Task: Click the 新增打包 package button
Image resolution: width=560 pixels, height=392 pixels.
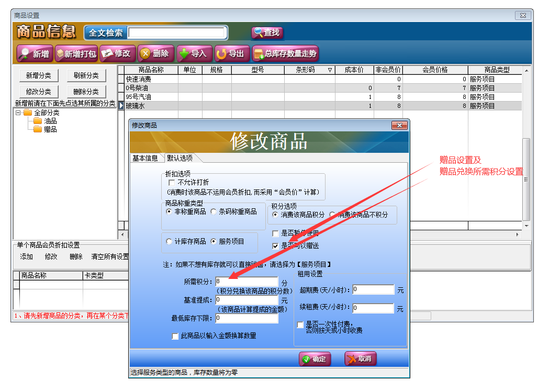Action: 76,53
